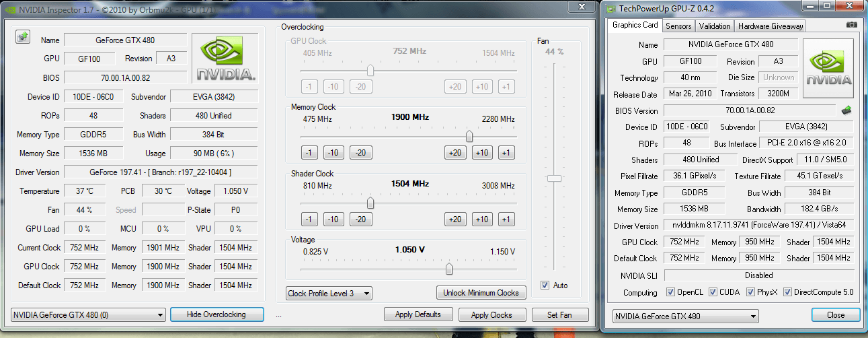Click the Subvendor field in NVIDIA Inspector
Screen dimensions: 868x338
click(x=214, y=96)
